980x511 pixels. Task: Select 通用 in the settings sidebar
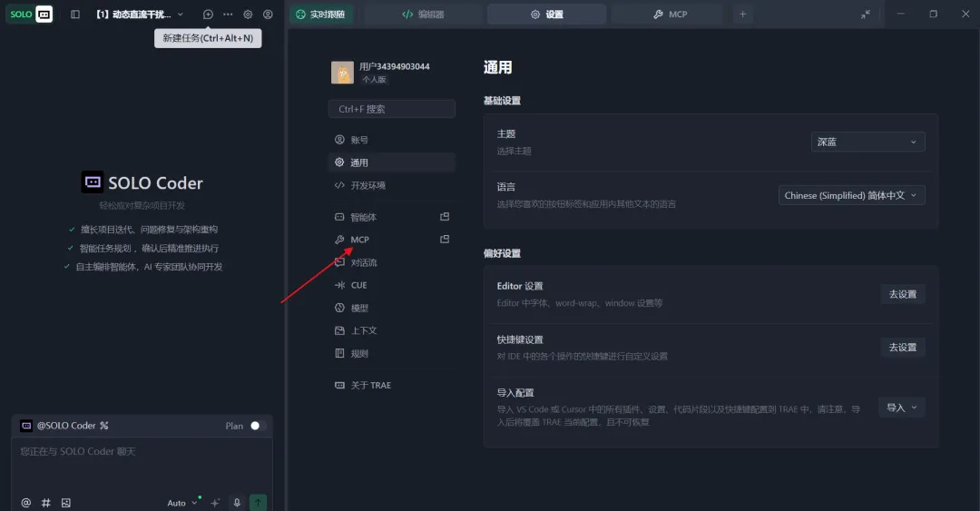pos(392,162)
